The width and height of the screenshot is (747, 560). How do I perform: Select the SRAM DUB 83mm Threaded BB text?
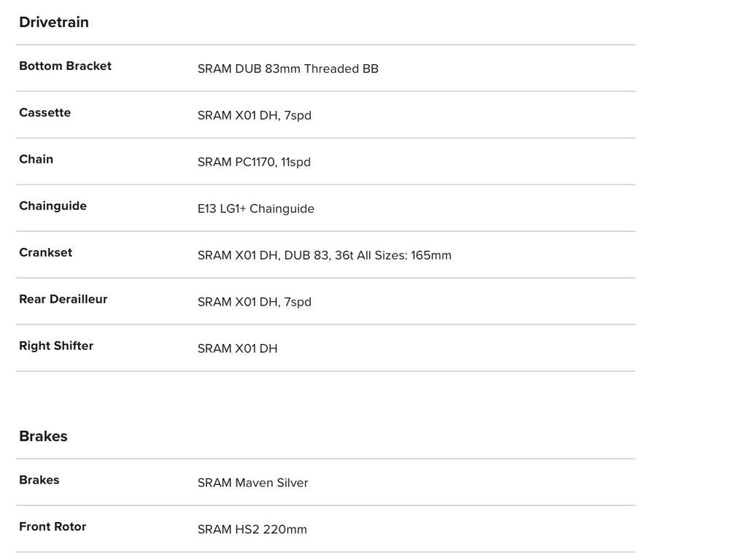[x=287, y=69]
